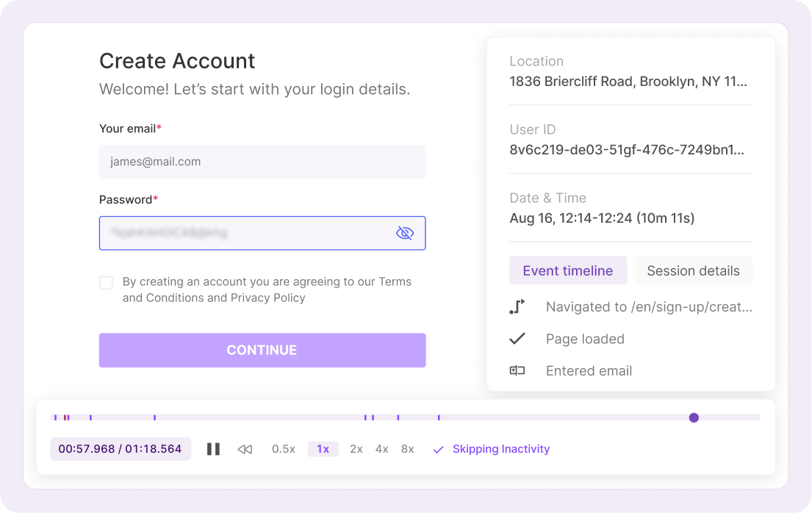The image size is (812, 513).
Task: Check the Terms and Conditions checkbox
Action: pyautogui.click(x=107, y=283)
